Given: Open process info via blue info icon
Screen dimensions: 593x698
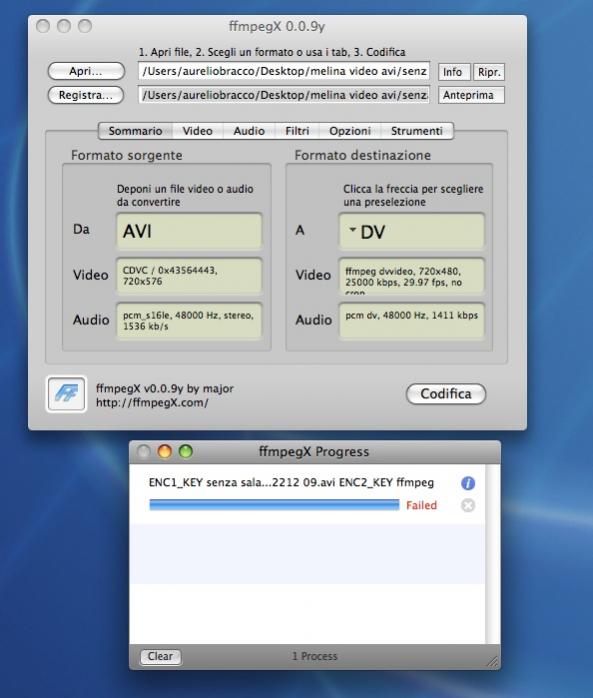Looking at the screenshot, I should [468, 483].
